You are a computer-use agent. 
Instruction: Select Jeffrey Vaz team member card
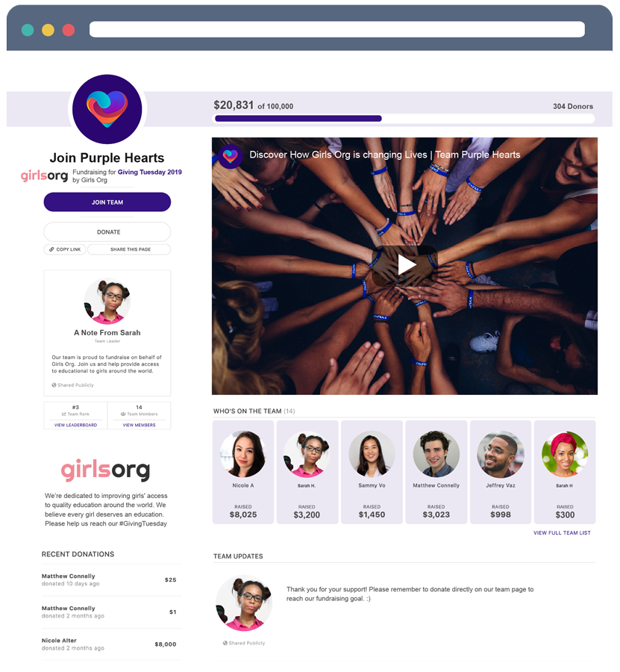[x=501, y=472]
